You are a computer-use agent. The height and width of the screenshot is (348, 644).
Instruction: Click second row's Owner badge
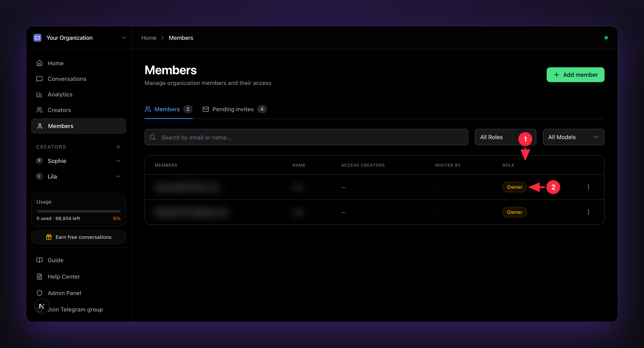tap(514, 212)
